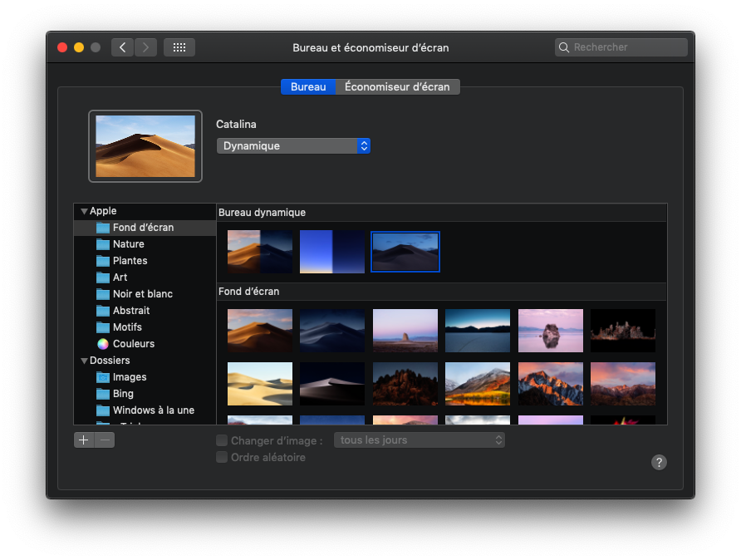Open the tous les jours dropdown
Screen dimensions: 741x560
pos(419,440)
